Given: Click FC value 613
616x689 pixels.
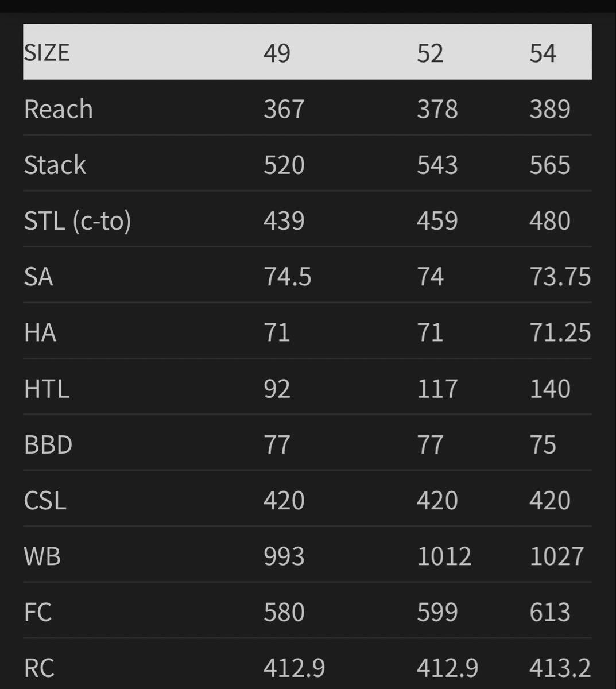Looking at the screenshot, I should [549, 611].
